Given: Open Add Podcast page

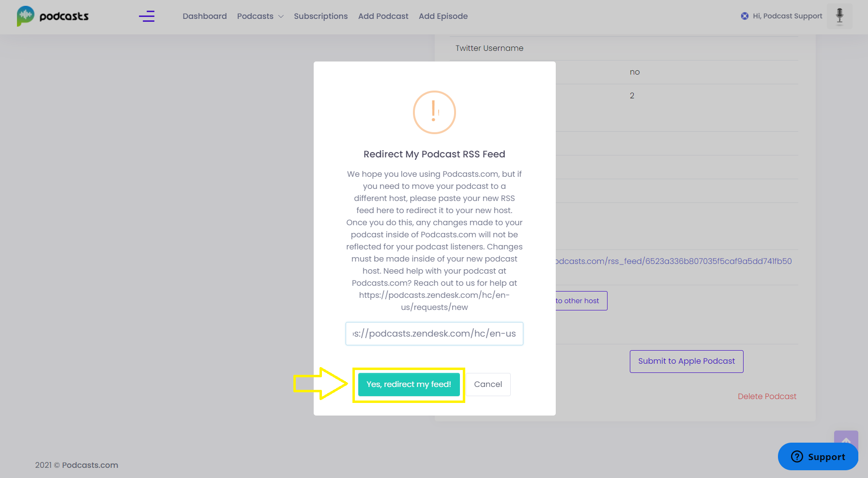Looking at the screenshot, I should pos(383,16).
